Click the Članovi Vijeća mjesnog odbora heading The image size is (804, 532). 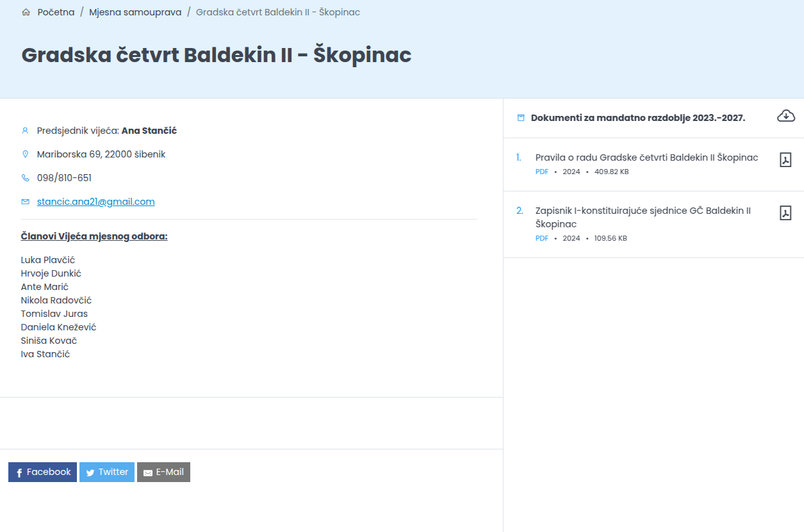(94, 236)
